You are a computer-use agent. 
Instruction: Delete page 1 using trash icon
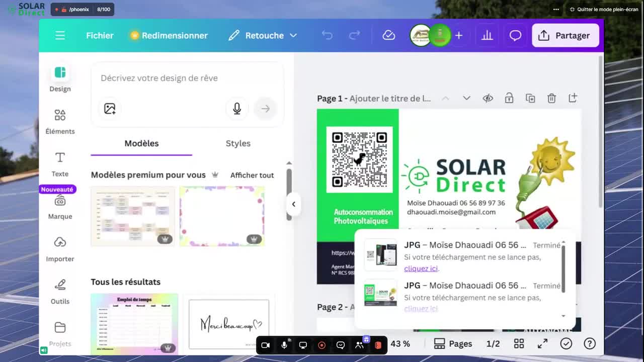click(x=551, y=98)
